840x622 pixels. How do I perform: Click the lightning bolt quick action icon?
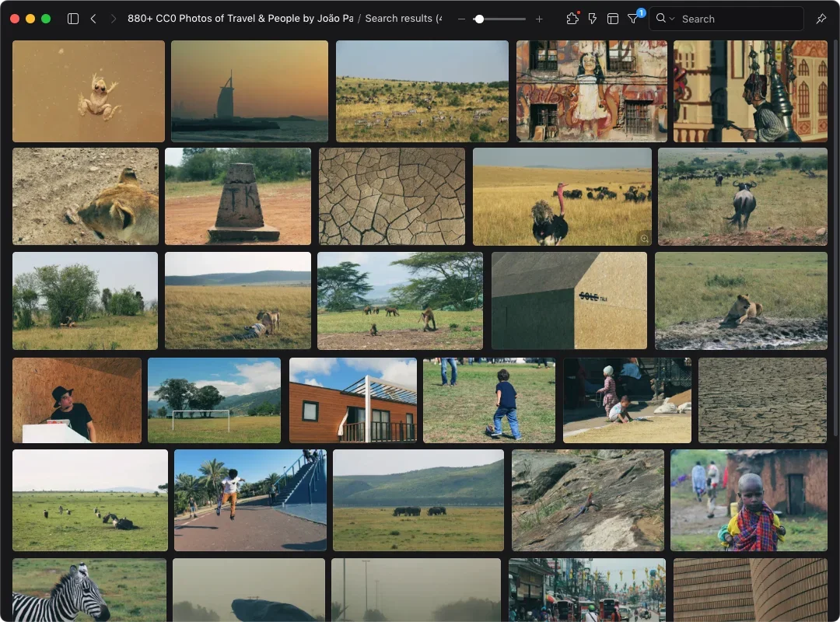tap(593, 19)
